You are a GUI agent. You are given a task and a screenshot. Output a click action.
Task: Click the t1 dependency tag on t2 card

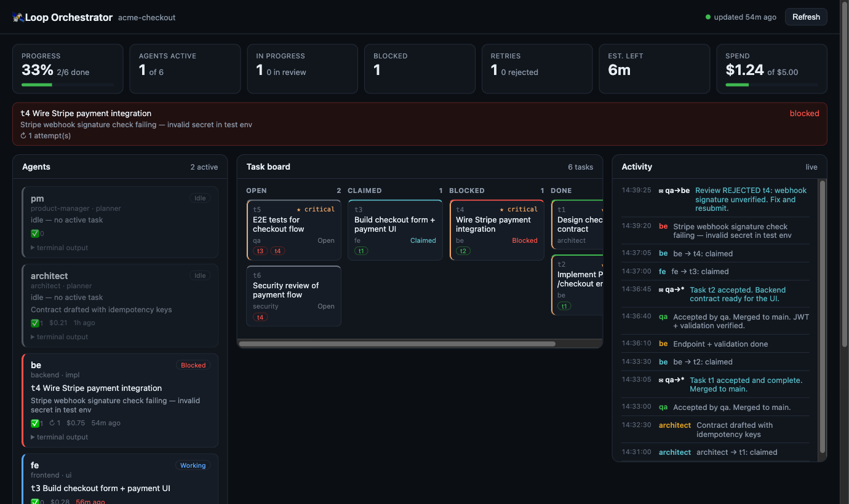[x=564, y=306]
